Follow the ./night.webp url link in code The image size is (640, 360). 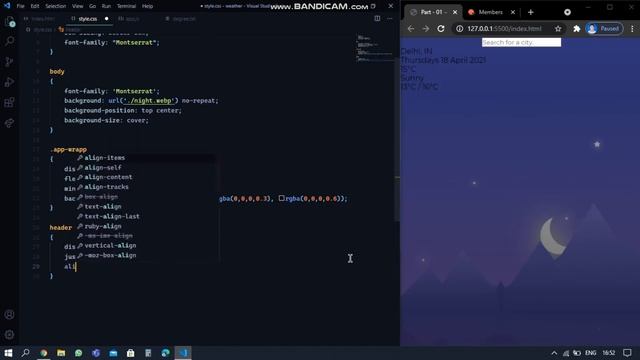(x=149, y=100)
